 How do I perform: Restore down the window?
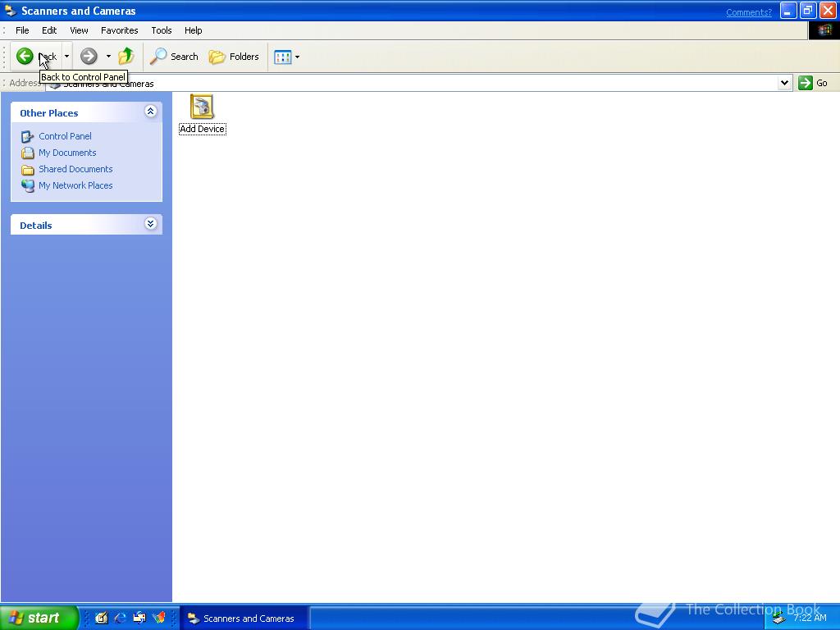click(x=808, y=11)
